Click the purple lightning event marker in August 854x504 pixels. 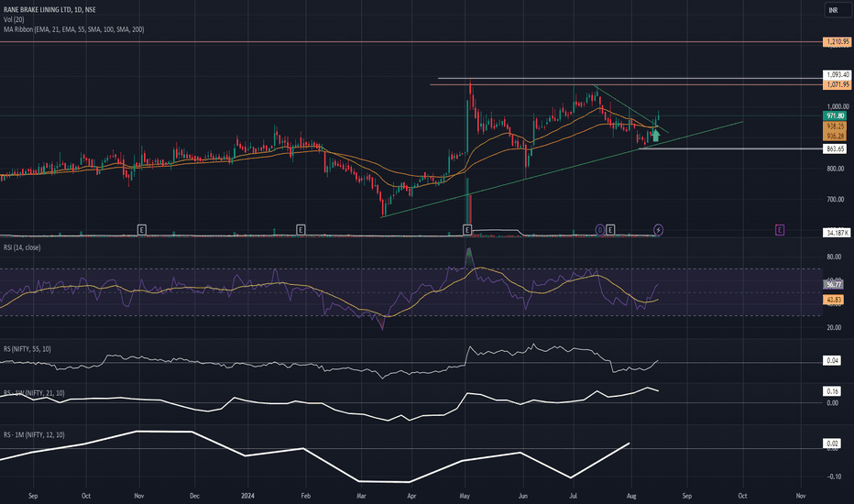[658, 230]
